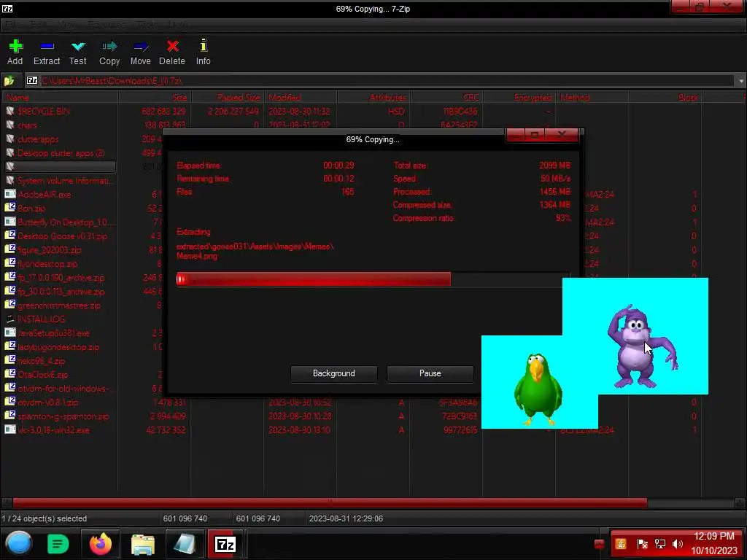747x560 pixels.
Task: Open the notepad app on taskbar
Action: [185, 544]
